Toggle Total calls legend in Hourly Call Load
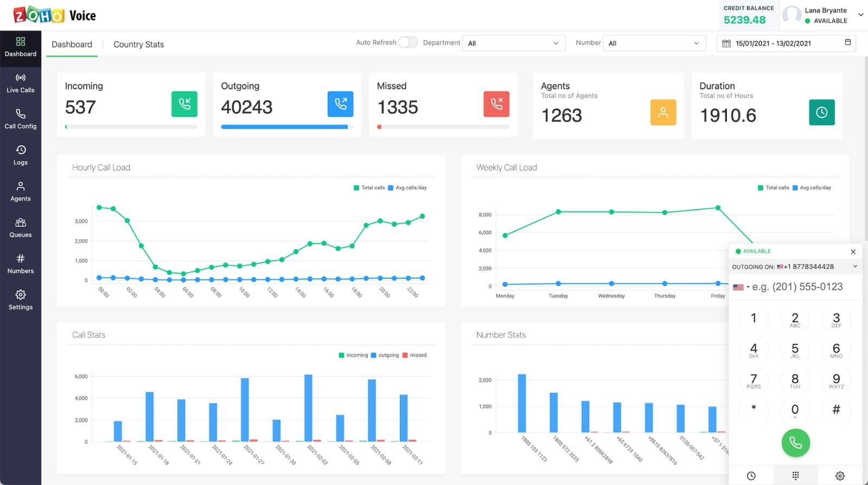868x485 pixels. [x=369, y=188]
